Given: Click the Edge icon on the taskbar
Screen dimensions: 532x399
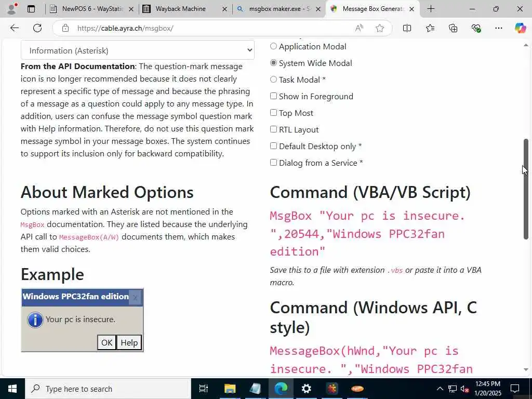Looking at the screenshot, I should [281, 389].
